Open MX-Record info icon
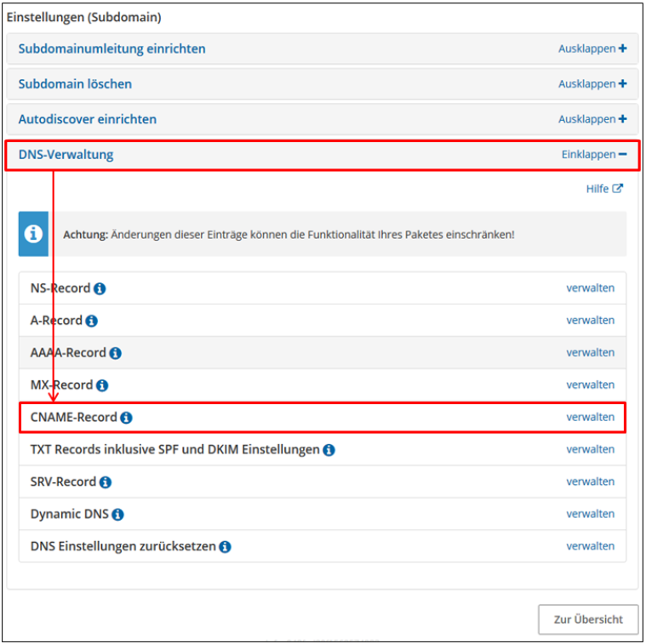The image size is (646, 644). pos(102,385)
